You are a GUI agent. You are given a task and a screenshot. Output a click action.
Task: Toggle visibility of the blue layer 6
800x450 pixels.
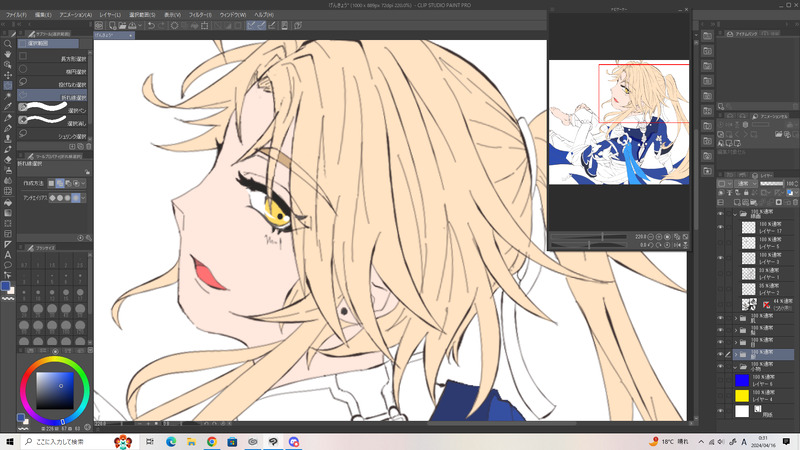[720, 380]
